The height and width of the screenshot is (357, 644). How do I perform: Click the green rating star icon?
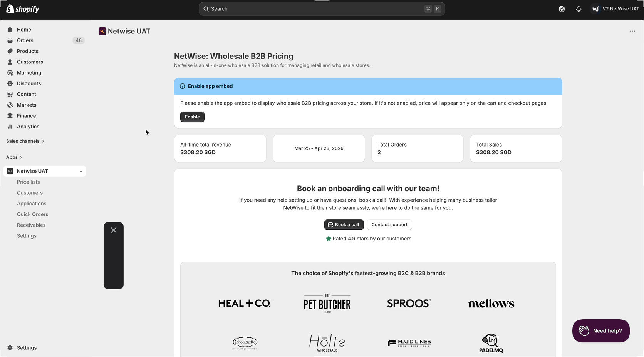point(329,239)
